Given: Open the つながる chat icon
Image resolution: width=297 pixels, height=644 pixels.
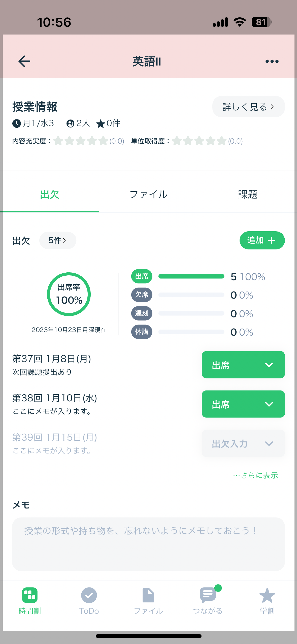Looking at the screenshot, I should (208, 595).
